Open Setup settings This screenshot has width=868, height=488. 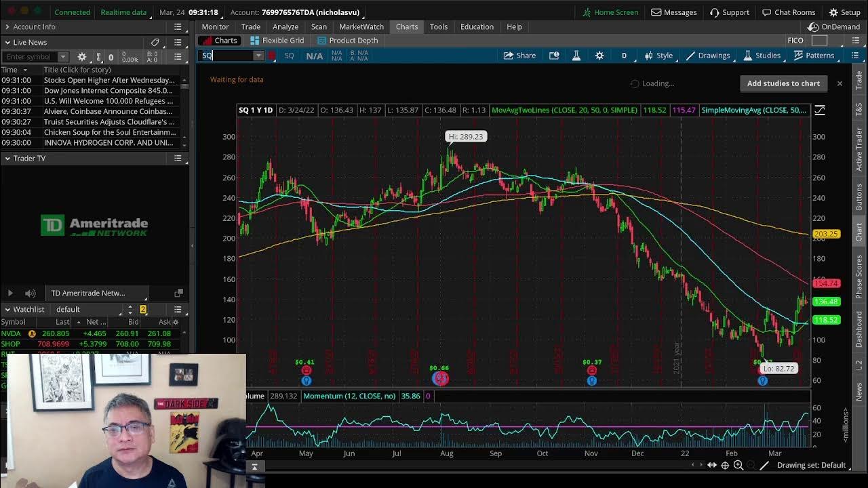[x=844, y=12]
